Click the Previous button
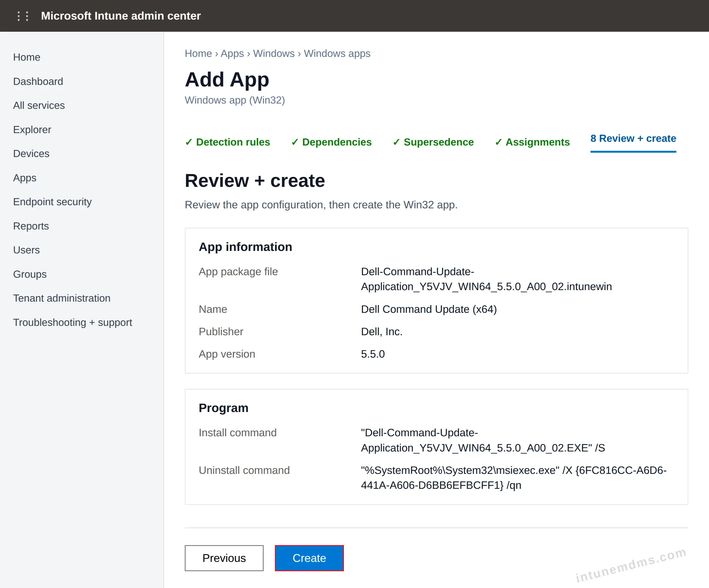The height and width of the screenshot is (588, 709). (224, 558)
